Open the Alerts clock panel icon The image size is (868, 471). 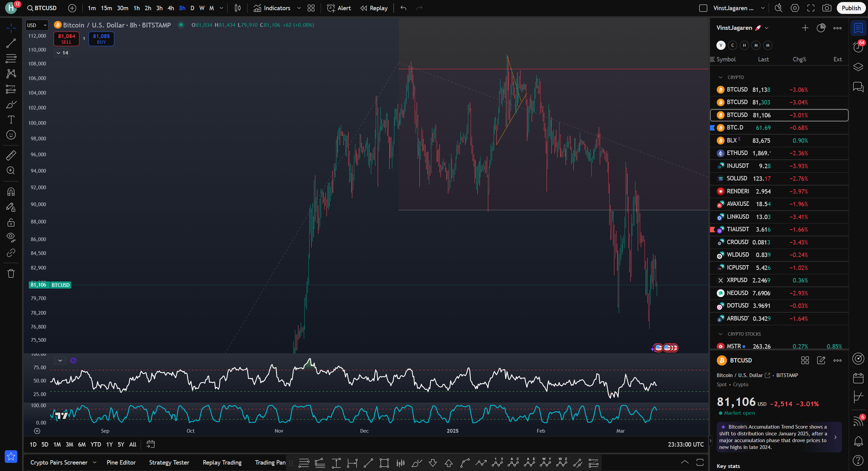point(858,47)
